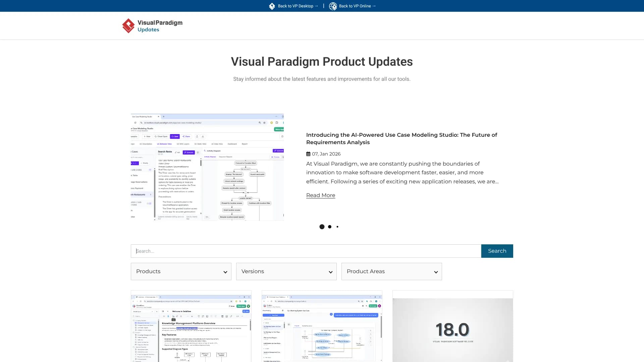This screenshot has width=644, height=362.
Task: Open the Products dropdown chevron
Action: pos(225,272)
